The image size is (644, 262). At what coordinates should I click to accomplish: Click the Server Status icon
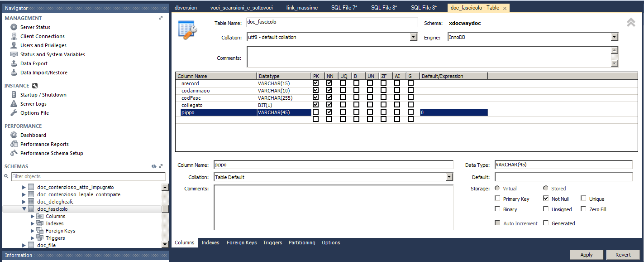[14, 27]
